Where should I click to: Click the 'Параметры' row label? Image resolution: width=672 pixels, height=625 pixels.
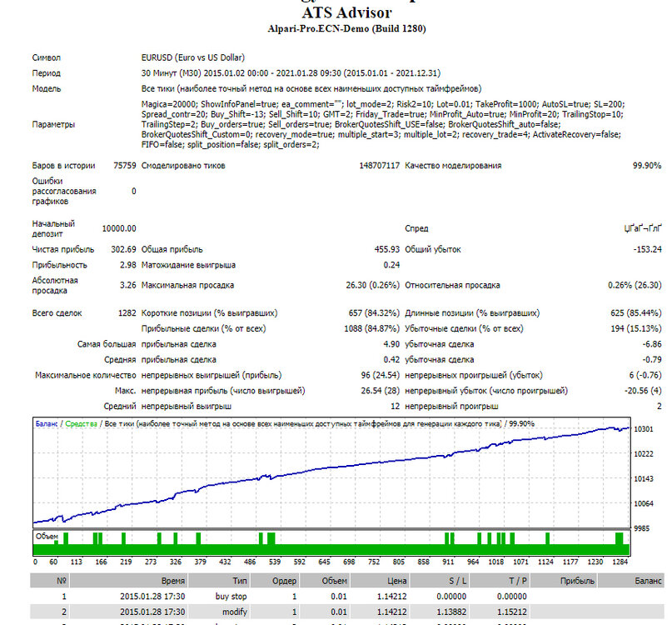(x=53, y=124)
